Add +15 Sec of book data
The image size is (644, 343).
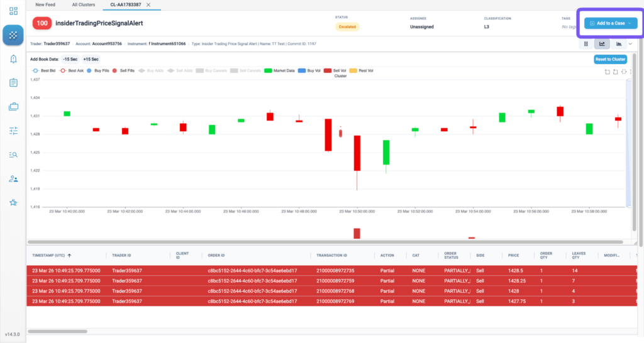click(91, 59)
